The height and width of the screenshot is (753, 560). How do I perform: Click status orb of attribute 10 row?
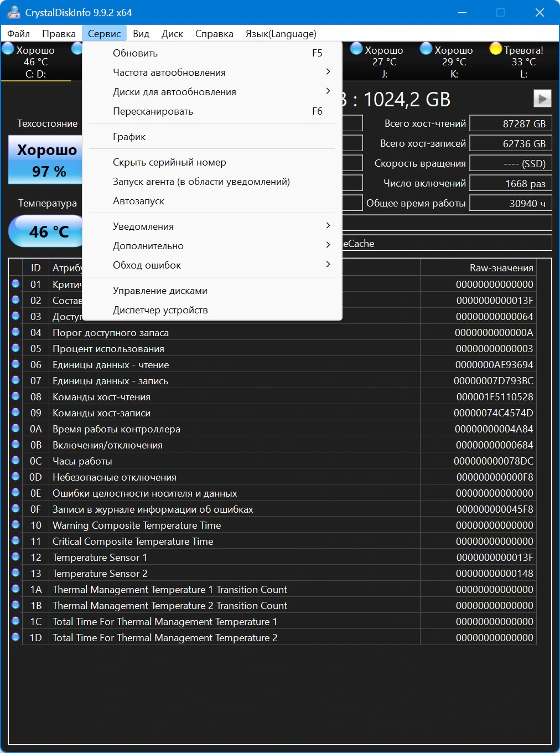pos(16,524)
